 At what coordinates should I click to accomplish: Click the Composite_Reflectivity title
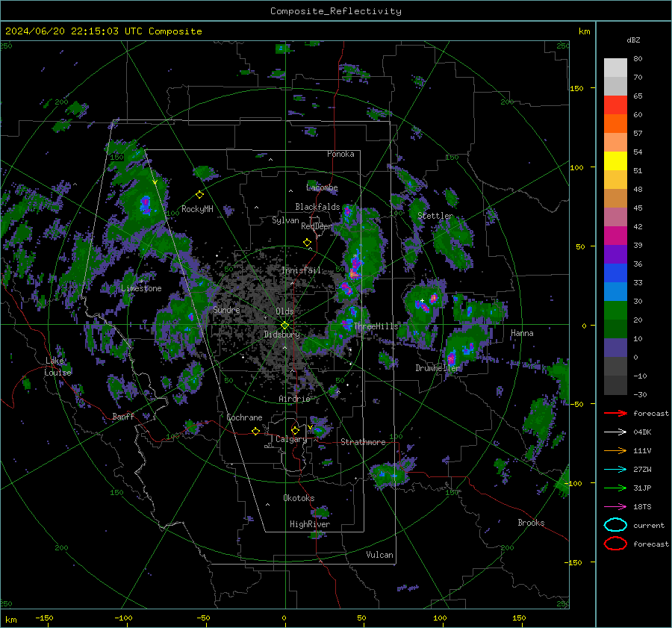pyautogui.click(x=335, y=11)
